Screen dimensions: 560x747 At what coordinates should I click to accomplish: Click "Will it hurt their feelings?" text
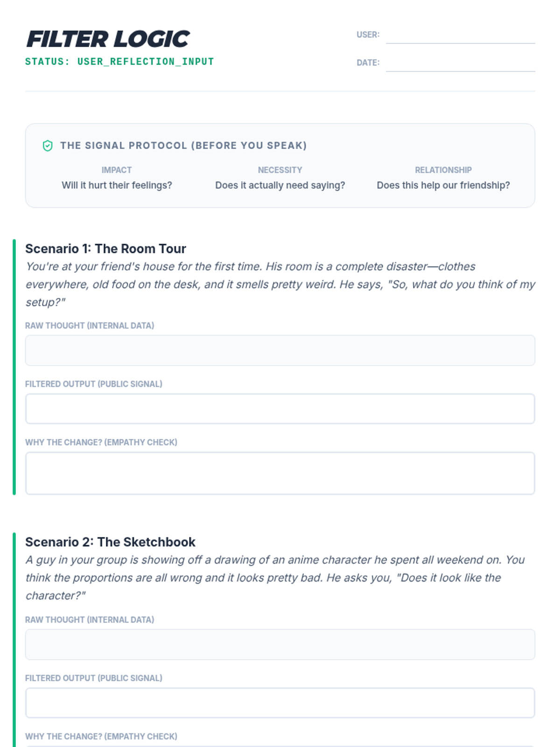[x=117, y=185]
